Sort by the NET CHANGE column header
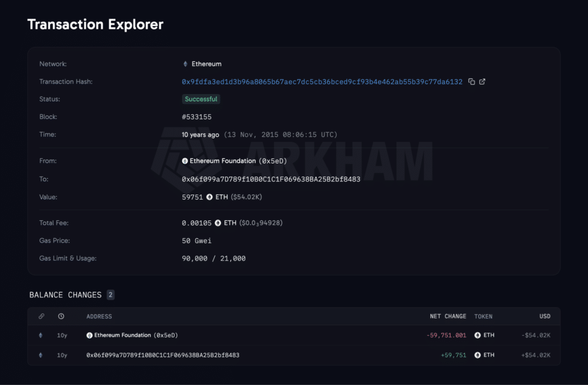Screen dimensions: 588x385 [448, 316]
